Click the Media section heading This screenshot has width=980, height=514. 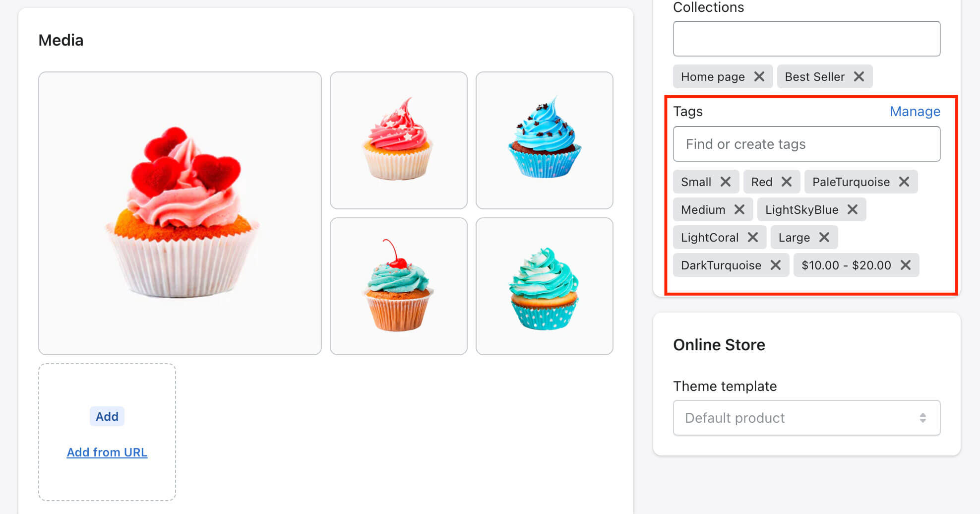(x=61, y=40)
